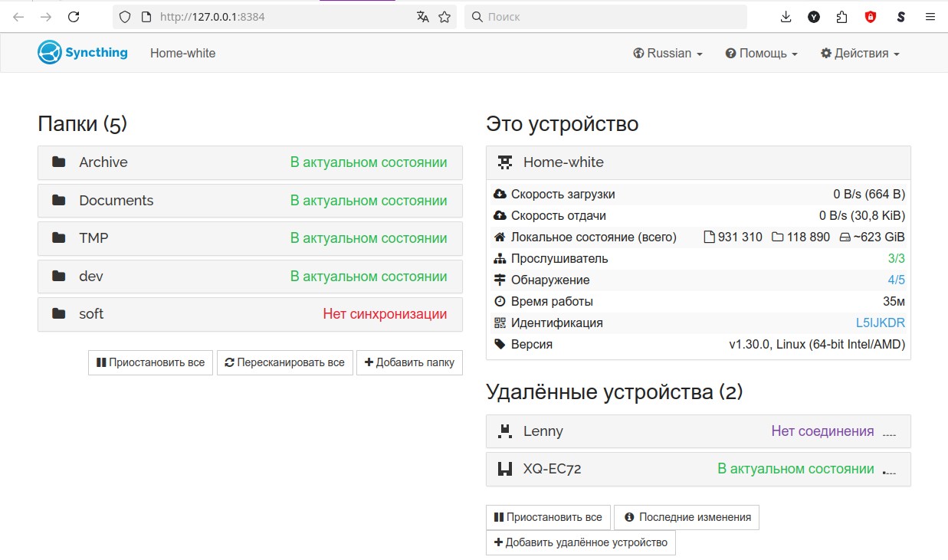
Task: Click the Home-white name in navbar
Action: coord(183,54)
